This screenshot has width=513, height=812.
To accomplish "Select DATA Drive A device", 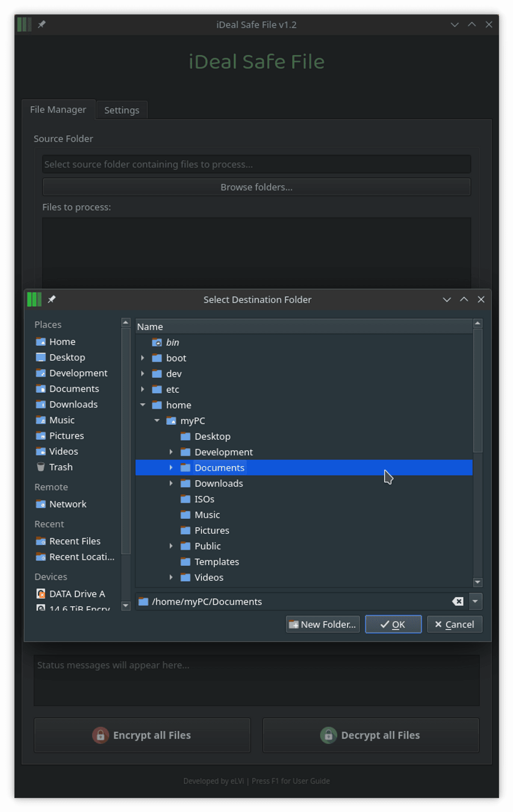I will pyautogui.click(x=77, y=594).
